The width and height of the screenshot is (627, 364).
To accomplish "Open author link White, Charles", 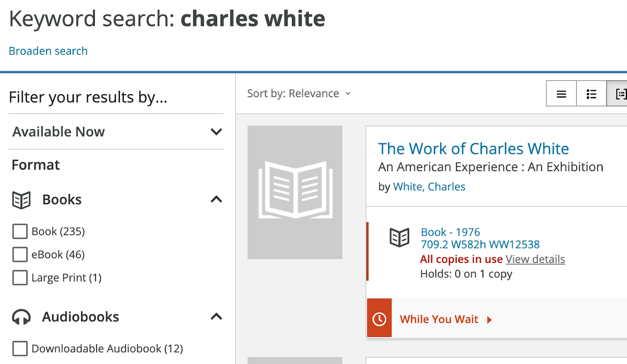I will (429, 187).
